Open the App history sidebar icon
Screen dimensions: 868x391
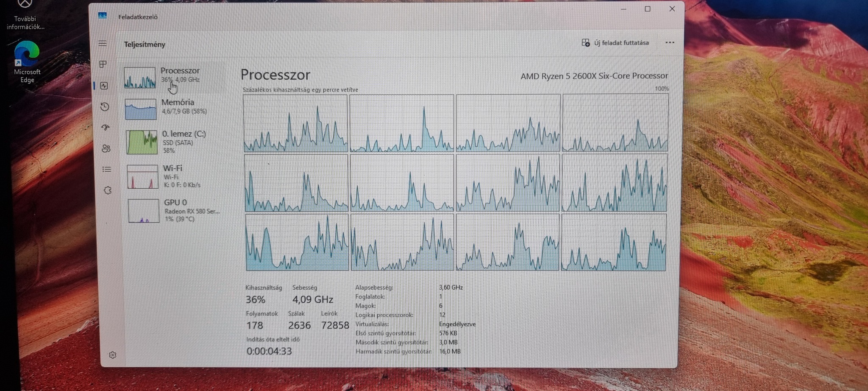[x=105, y=106]
